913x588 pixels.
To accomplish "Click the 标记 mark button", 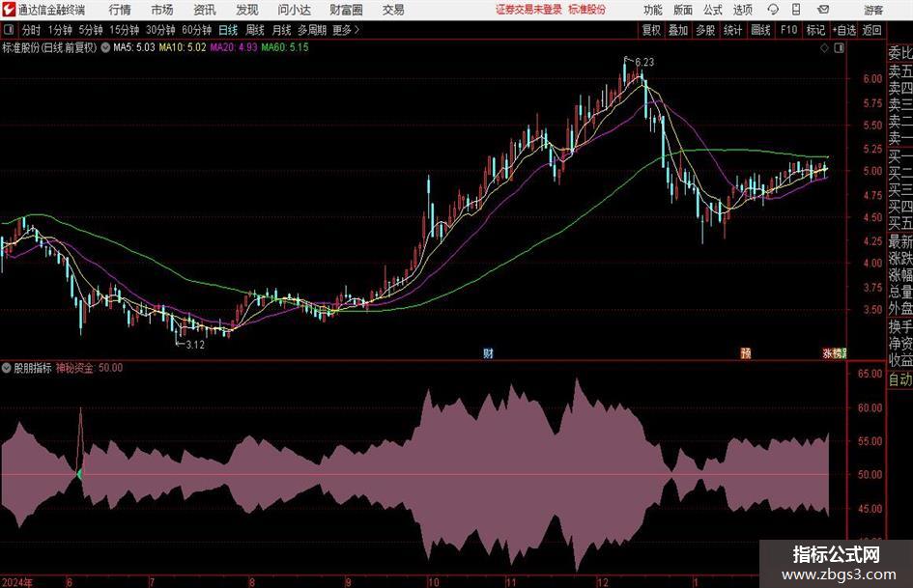I will [815, 30].
